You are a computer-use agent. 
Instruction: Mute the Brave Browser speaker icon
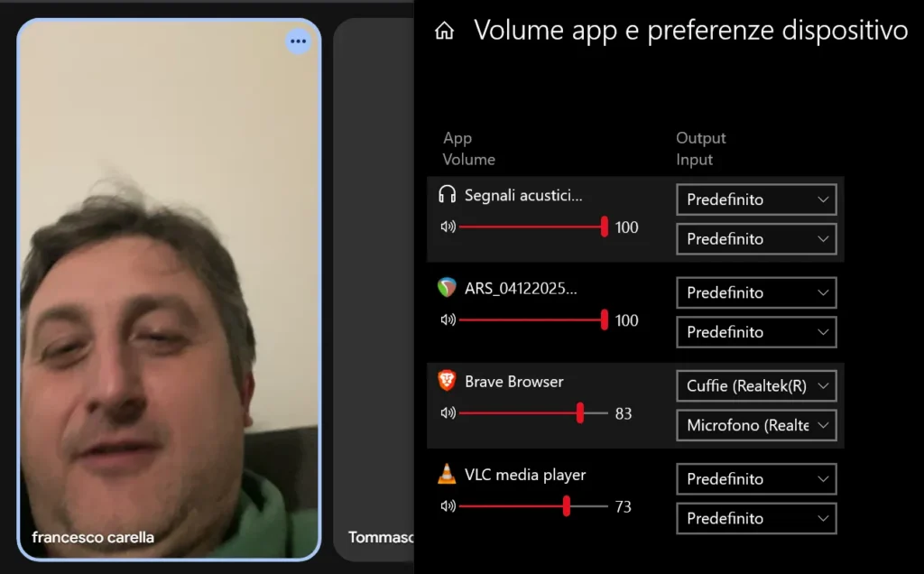(x=448, y=413)
